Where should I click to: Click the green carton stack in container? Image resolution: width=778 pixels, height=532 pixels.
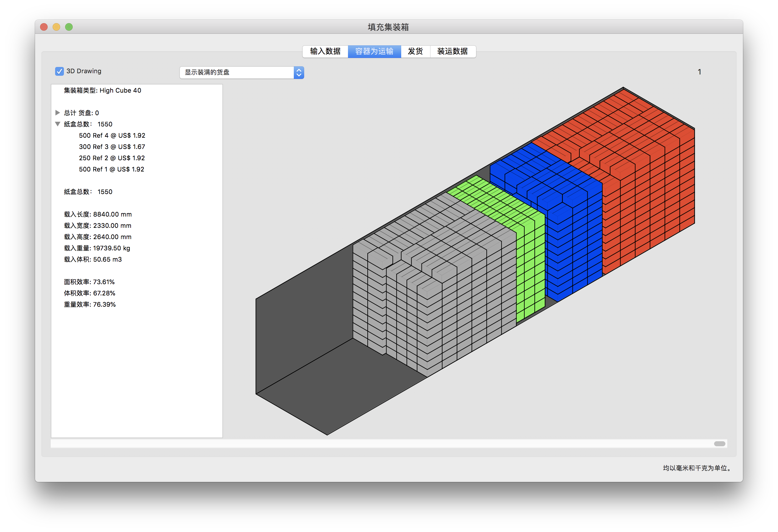(531, 264)
